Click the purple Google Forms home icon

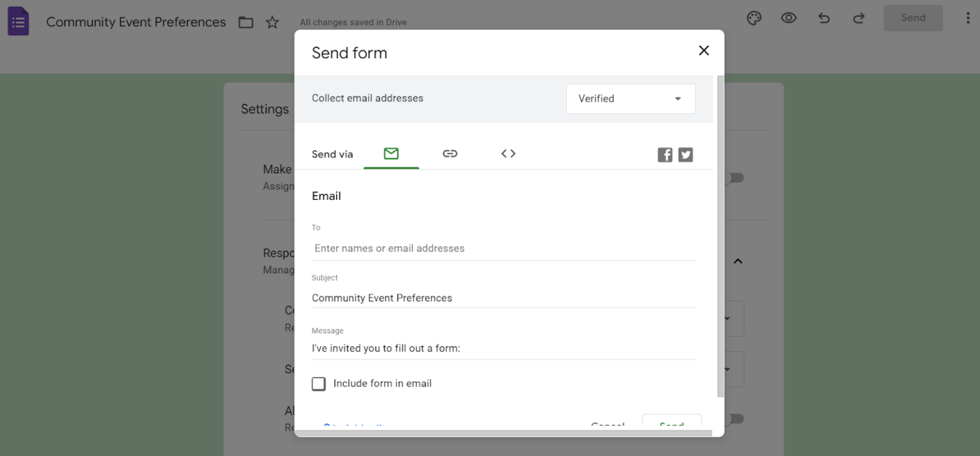point(18,20)
